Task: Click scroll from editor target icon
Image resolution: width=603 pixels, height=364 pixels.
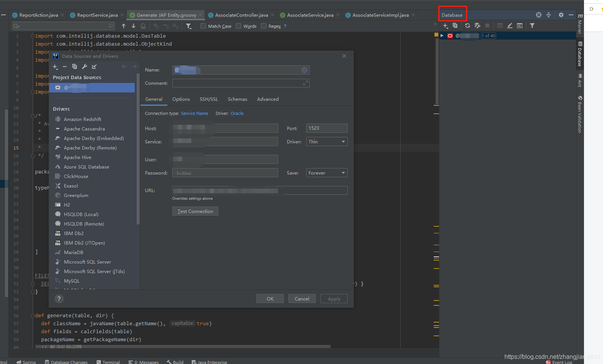Action: pos(539,15)
